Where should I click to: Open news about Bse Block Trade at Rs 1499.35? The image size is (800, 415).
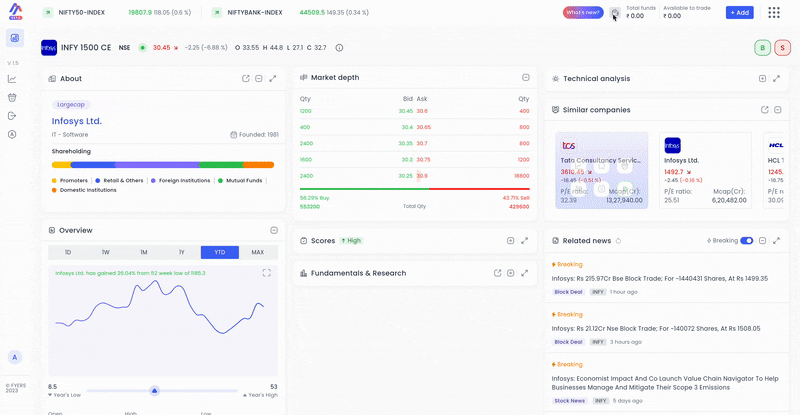pyautogui.click(x=659, y=279)
